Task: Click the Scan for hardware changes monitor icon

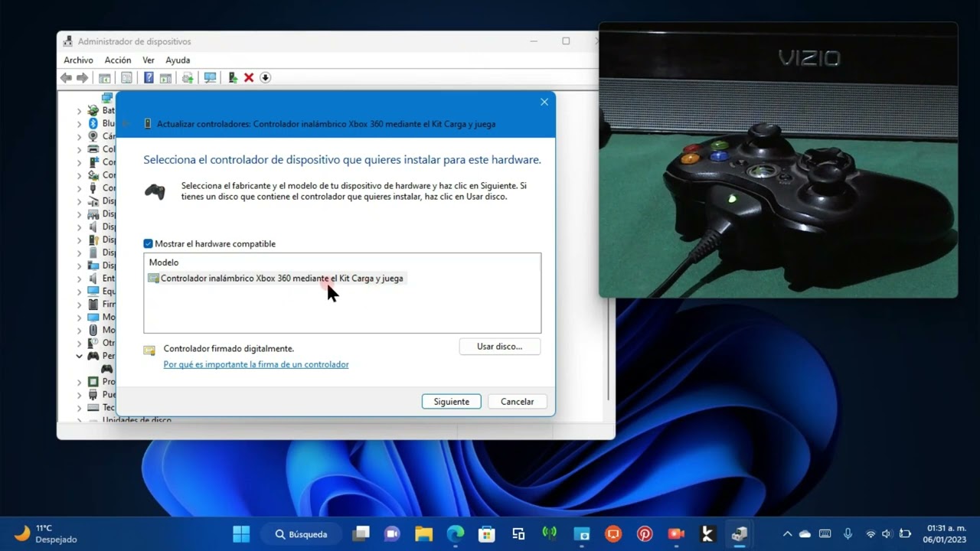Action: (210, 78)
